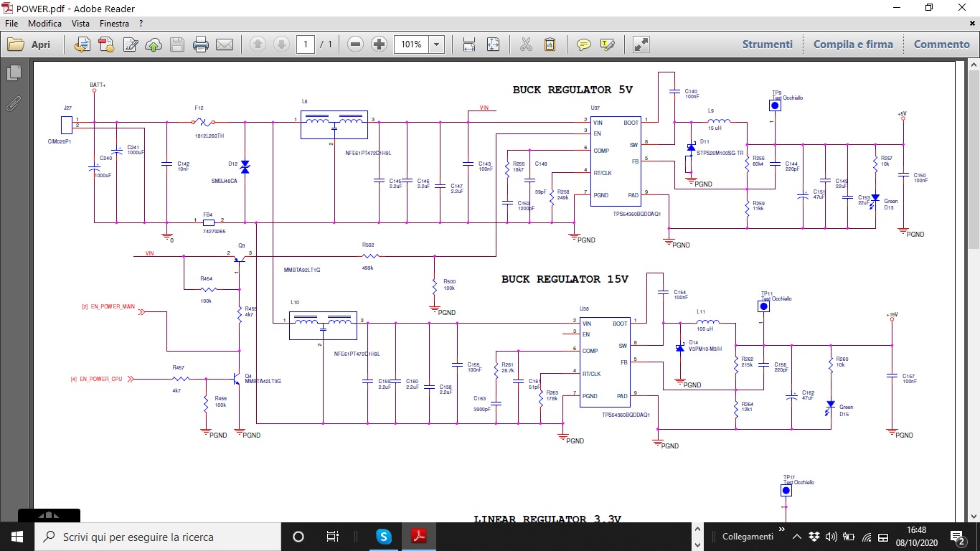The image size is (980, 551).
Task: Send file via email envelope icon
Action: [x=225, y=44]
